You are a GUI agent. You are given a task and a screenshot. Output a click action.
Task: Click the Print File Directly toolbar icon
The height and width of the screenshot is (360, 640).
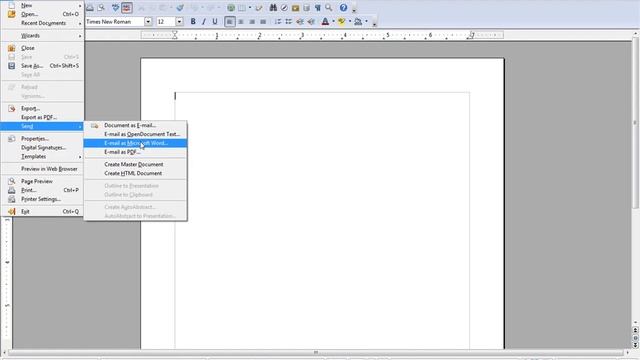point(90,8)
